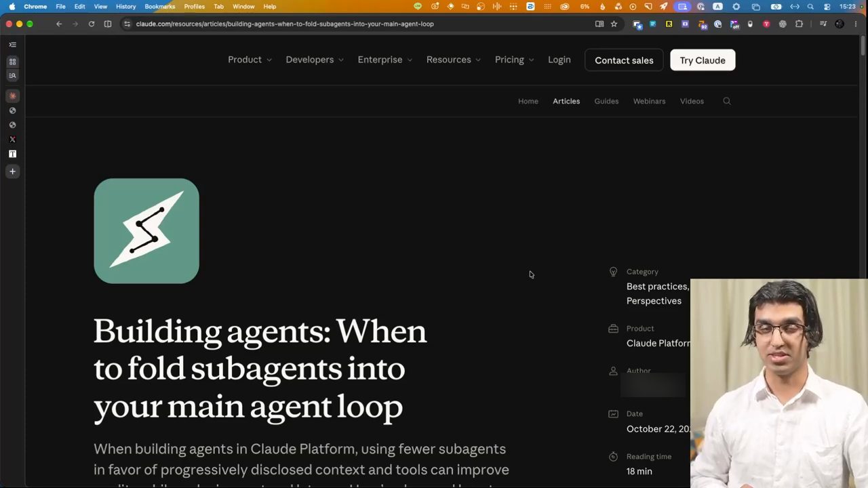This screenshot has width=868, height=488.
Task: Open the grid icon in the left sidebar
Action: [x=12, y=62]
